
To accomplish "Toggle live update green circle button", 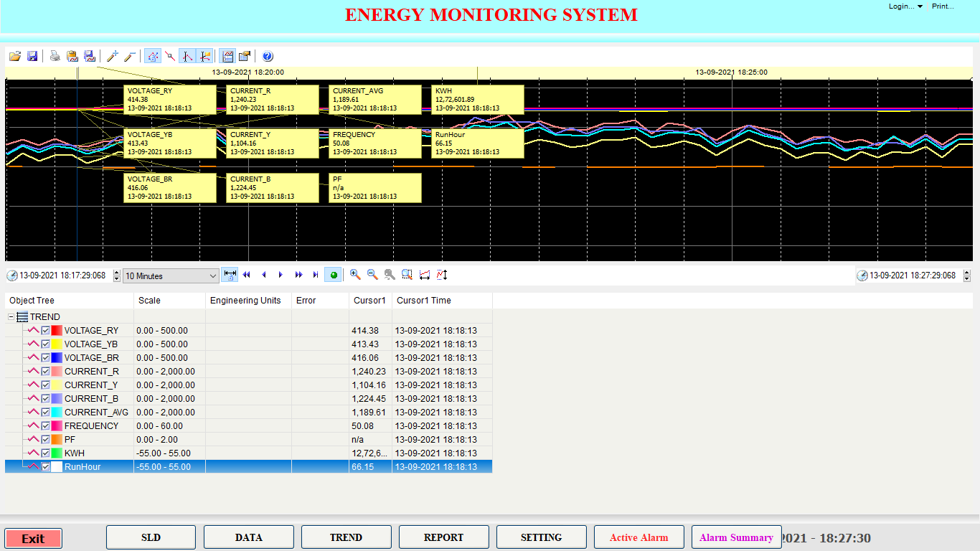I will coord(333,275).
